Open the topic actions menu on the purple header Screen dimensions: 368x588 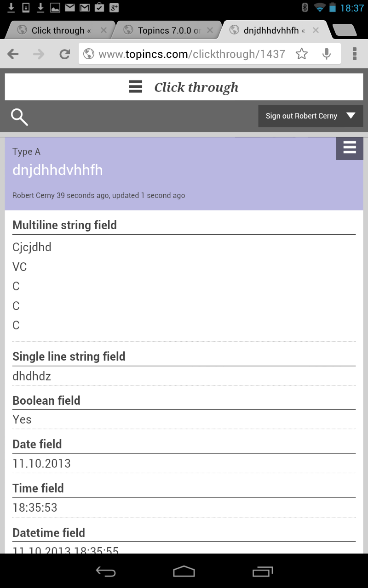click(x=350, y=148)
